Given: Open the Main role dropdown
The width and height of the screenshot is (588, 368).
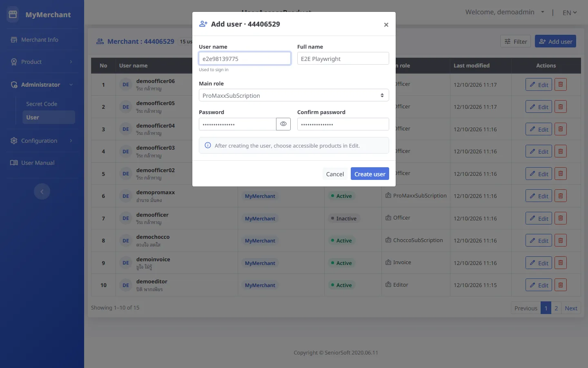Looking at the screenshot, I should [294, 95].
